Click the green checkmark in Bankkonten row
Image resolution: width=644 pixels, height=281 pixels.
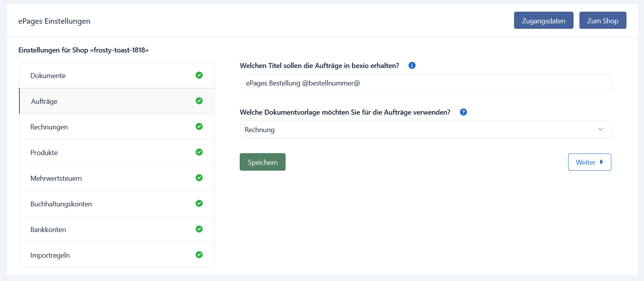(x=199, y=229)
